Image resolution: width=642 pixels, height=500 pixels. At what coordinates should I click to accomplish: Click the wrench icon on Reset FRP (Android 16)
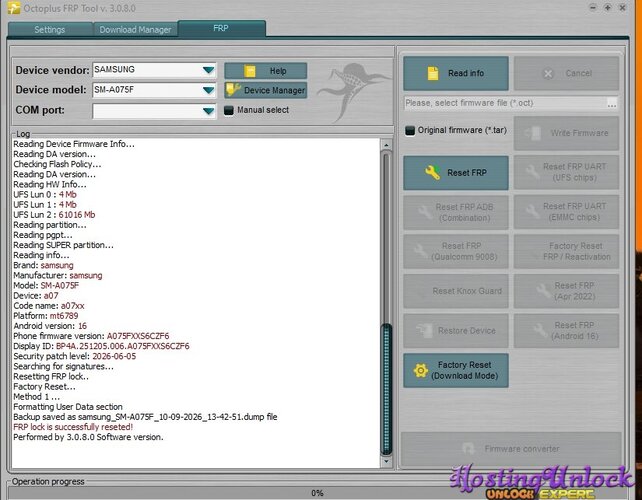pos(540,330)
